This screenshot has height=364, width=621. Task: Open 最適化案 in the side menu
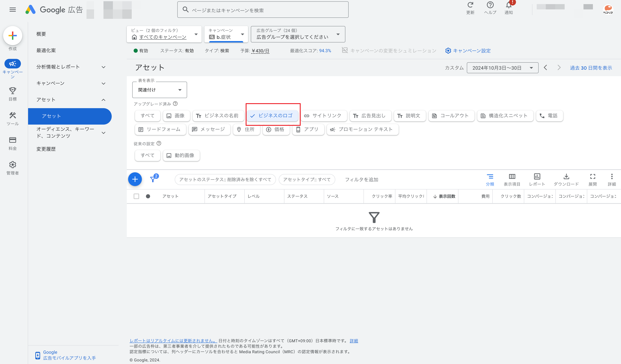(46, 50)
